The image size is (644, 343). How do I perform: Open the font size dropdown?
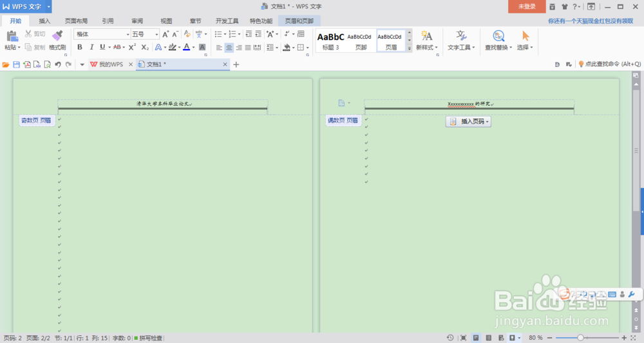pos(156,34)
